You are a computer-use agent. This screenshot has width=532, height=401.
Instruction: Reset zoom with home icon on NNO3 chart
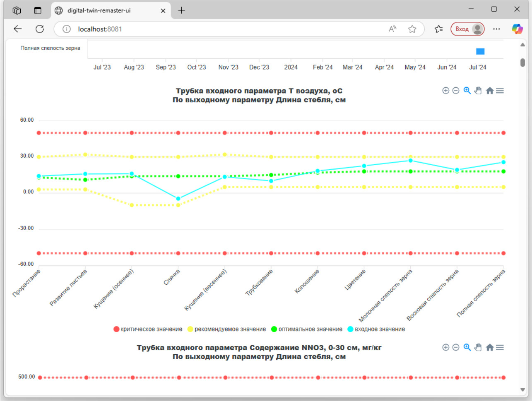[489, 347]
